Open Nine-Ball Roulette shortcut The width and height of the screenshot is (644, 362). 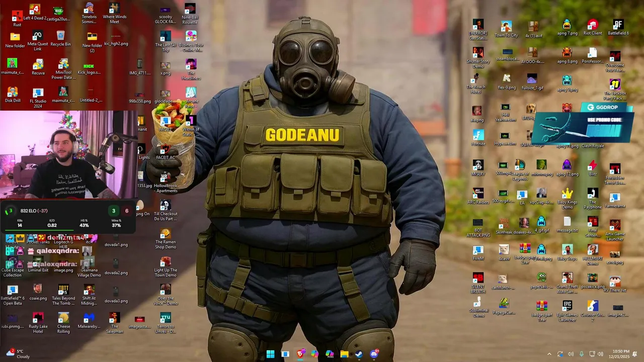coord(190,14)
